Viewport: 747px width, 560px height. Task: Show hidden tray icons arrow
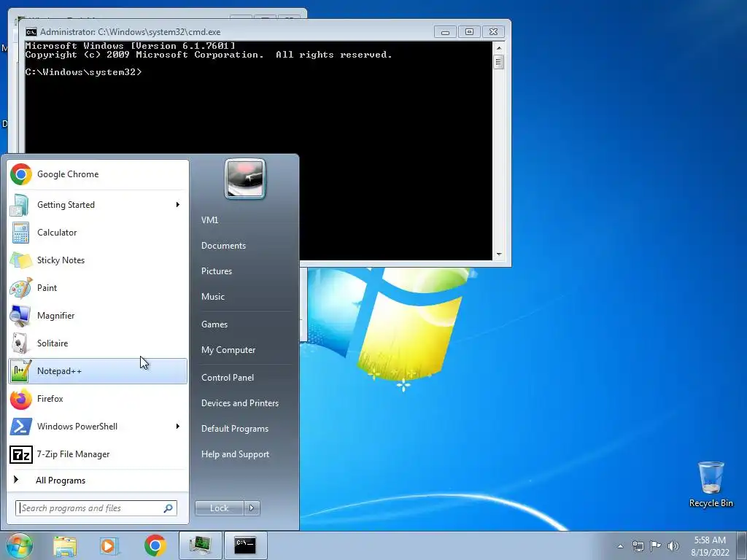(x=620, y=546)
